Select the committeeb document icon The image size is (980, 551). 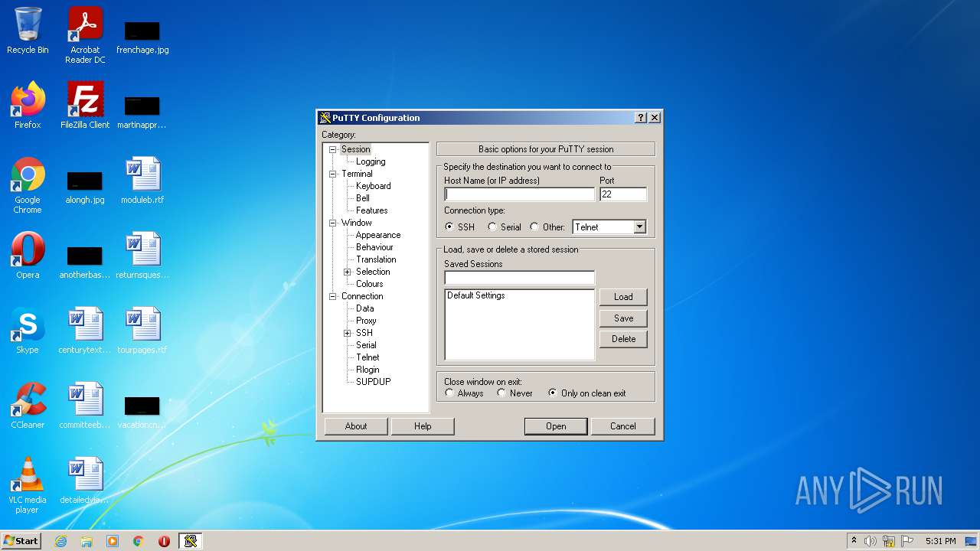point(85,406)
